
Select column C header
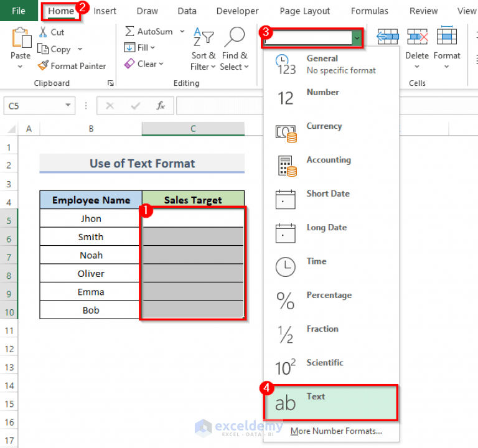pyautogui.click(x=193, y=129)
